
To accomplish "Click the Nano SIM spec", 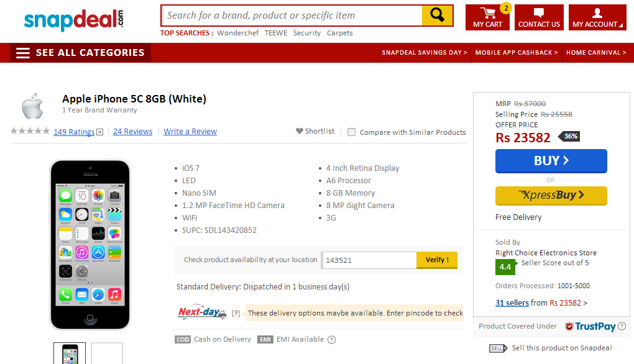I will tap(199, 193).
